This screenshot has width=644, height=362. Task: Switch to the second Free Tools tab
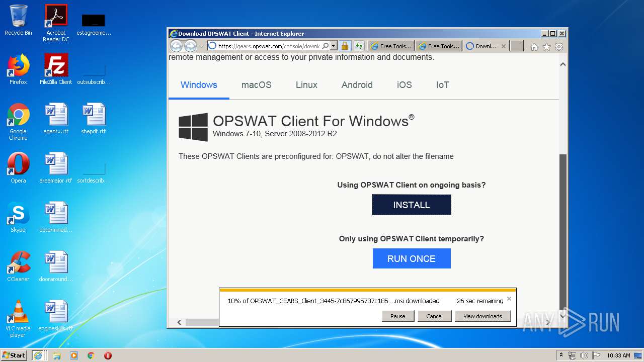438,46
